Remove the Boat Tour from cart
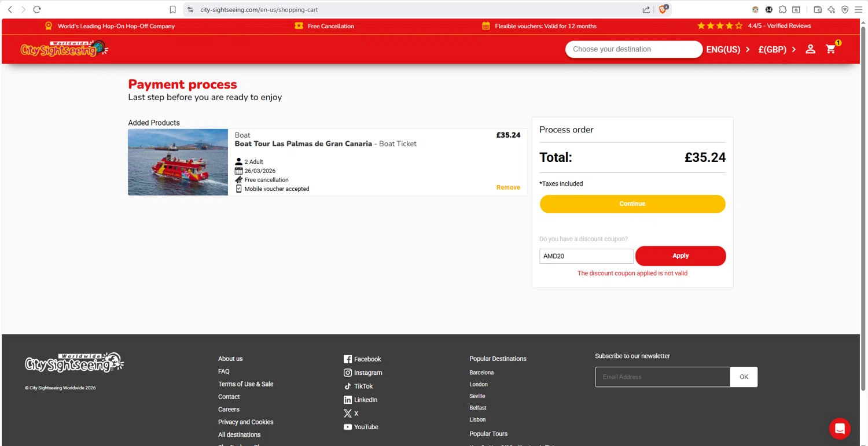 click(x=508, y=187)
